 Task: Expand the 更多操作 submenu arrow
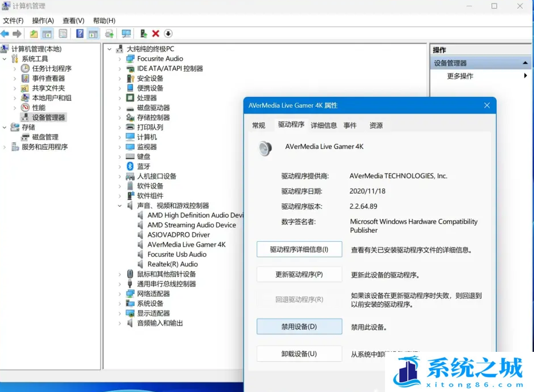tap(525, 76)
